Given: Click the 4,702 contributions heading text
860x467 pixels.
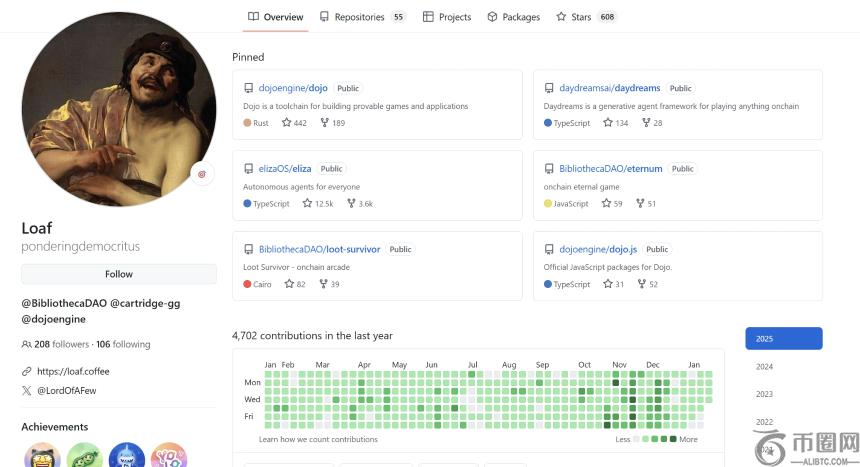Looking at the screenshot, I should [x=312, y=335].
